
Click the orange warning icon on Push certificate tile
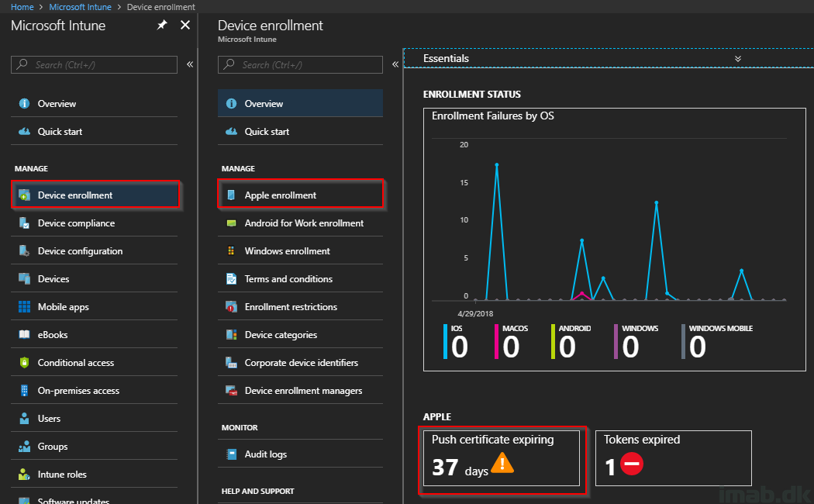pyautogui.click(x=502, y=463)
